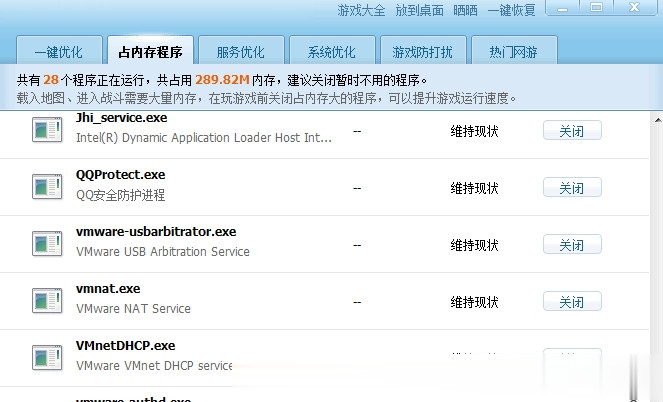Close vmnat.exe with its 关闭 button
Image resolution: width=663 pixels, height=402 pixels.
coord(572,302)
